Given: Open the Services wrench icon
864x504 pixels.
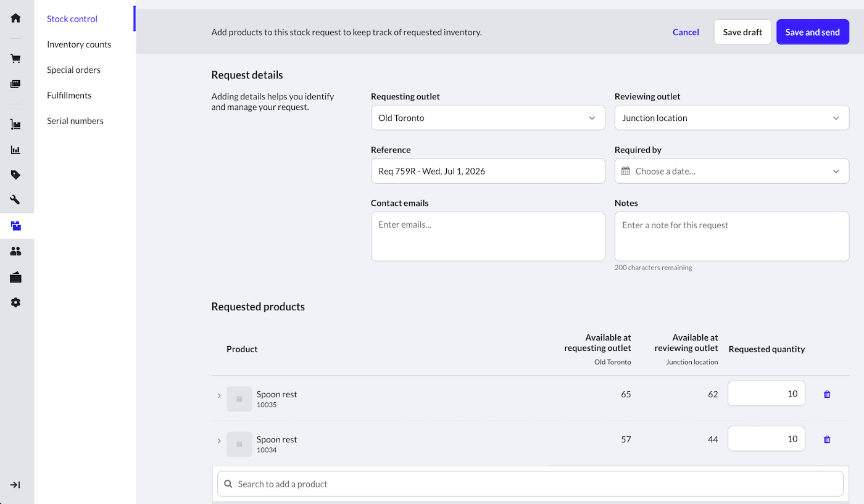Looking at the screenshot, I should [15, 200].
